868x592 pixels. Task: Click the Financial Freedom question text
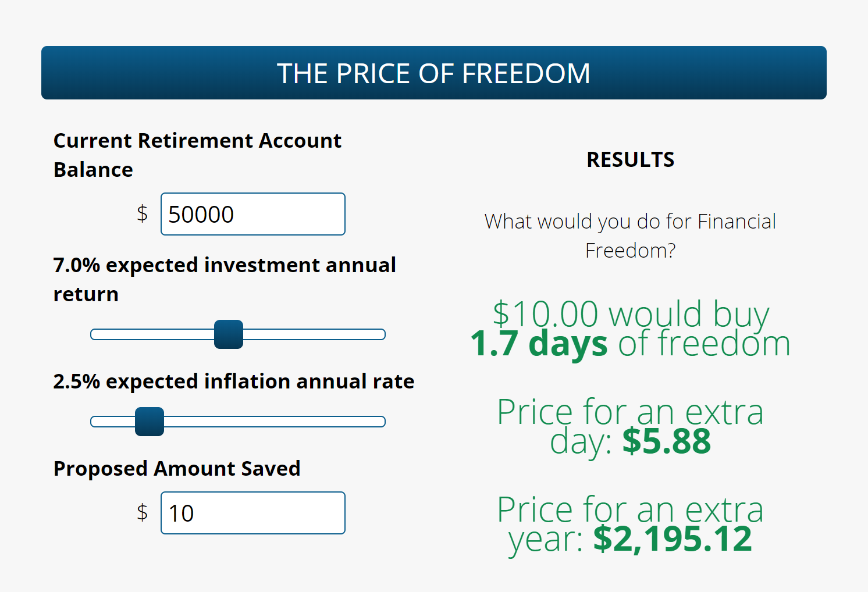pos(630,236)
